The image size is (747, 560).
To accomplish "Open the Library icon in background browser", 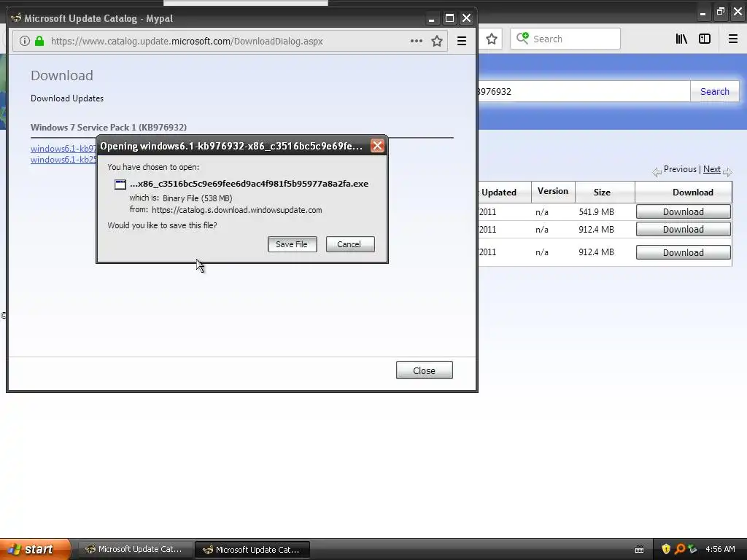I will click(681, 39).
